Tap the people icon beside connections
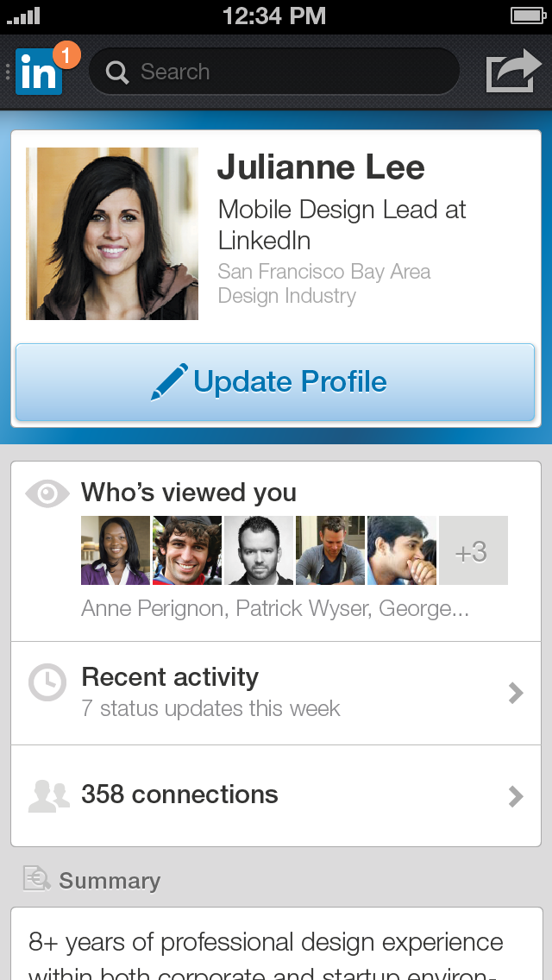552x980 pixels. 49,796
